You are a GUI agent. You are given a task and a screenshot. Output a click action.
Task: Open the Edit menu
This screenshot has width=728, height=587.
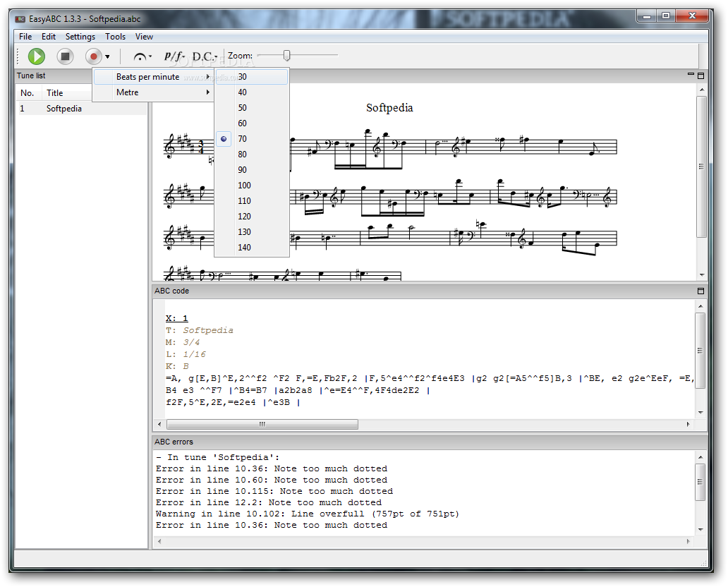click(x=48, y=37)
